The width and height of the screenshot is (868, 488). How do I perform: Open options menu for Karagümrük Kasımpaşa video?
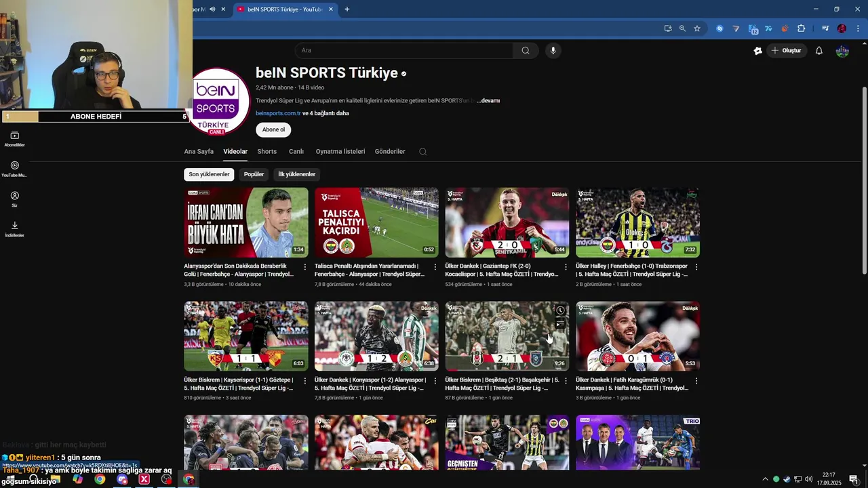click(x=696, y=381)
